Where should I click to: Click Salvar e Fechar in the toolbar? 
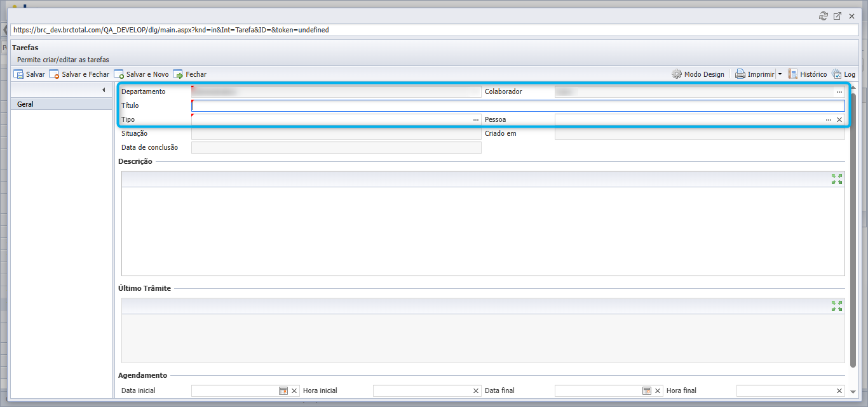tap(79, 74)
